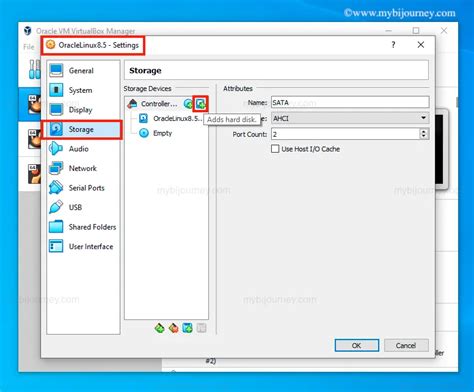Viewport: 474px width, 392px height.
Task: Open the Network settings page
Action: point(83,168)
